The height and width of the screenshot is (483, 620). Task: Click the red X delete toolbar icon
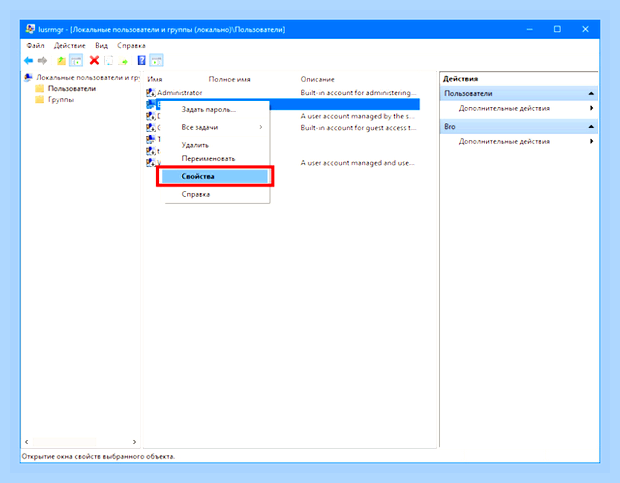pos(94,60)
